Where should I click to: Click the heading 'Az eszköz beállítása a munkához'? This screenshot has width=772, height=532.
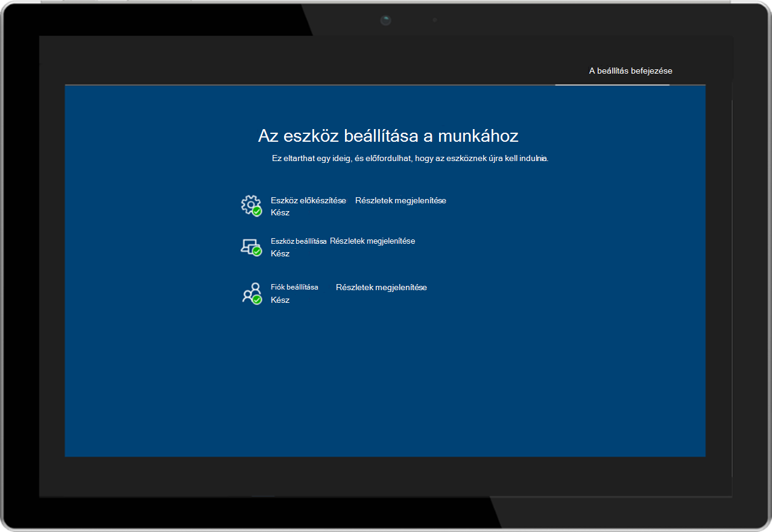pyautogui.click(x=388, y=136)
